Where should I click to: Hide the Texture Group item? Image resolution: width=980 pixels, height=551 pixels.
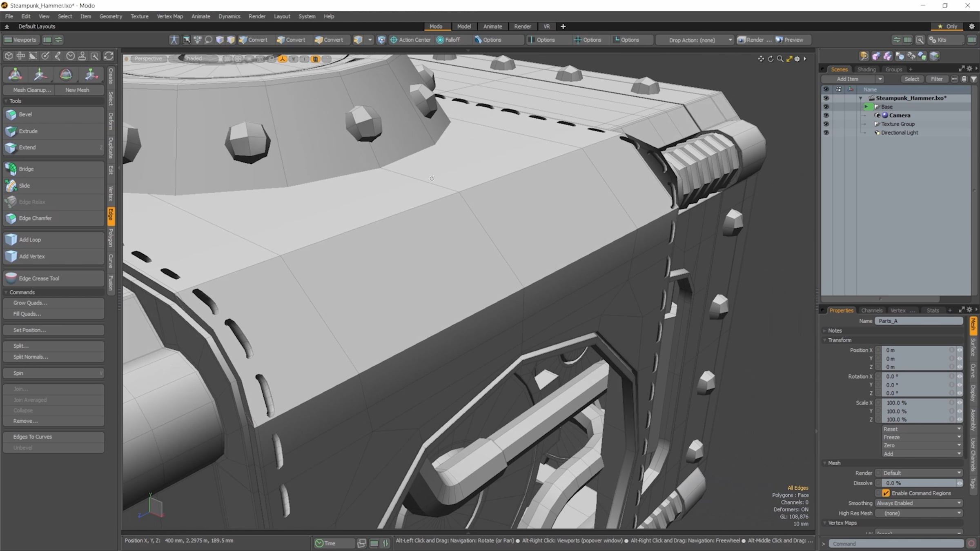[826, 124]
